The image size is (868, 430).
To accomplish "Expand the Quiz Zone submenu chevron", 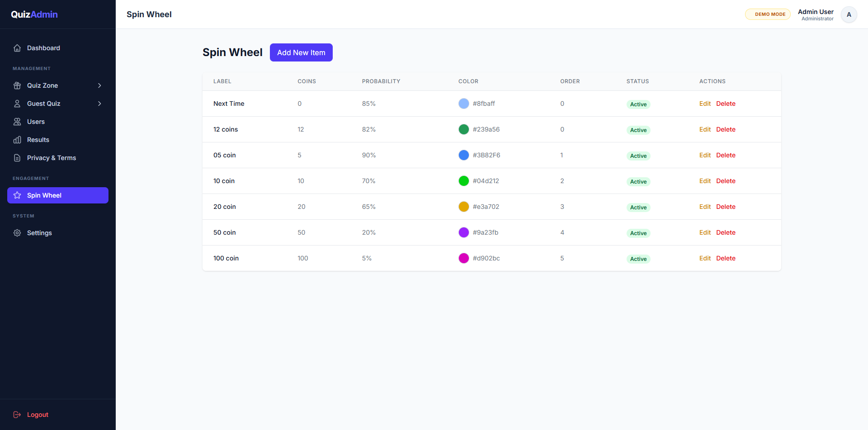I will (99, 85).
